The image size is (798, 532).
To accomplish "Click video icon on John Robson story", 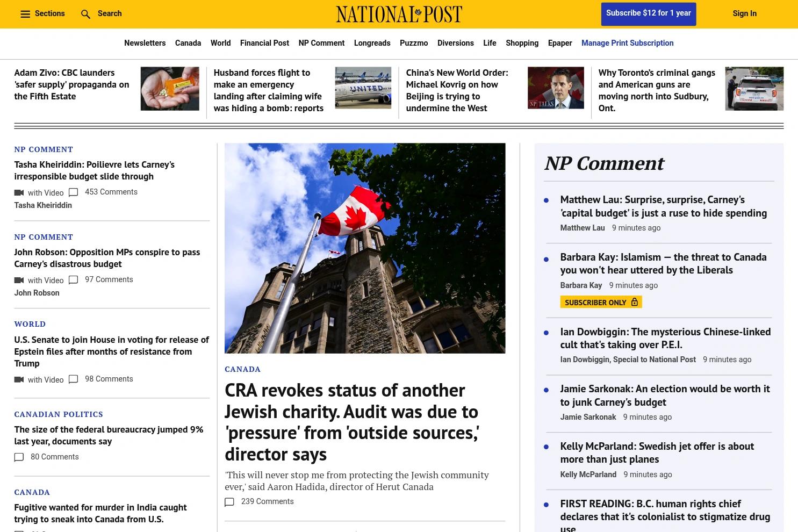I will (x=19, y=280).
